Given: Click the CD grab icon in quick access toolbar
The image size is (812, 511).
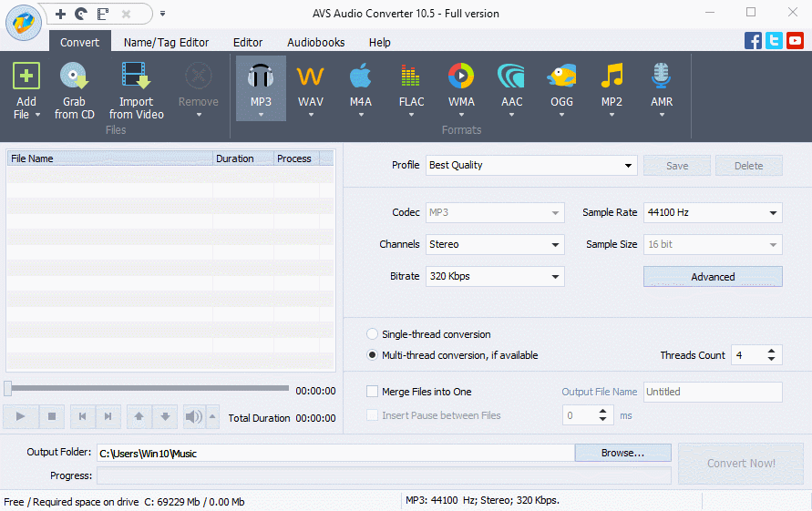Looking at the screenshot, I should pos(81,14).
